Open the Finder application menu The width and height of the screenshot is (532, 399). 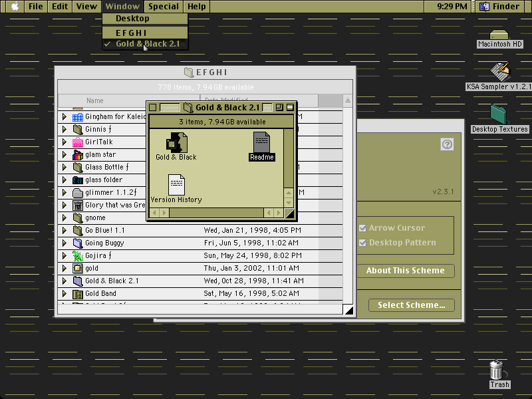pos(501,7)
